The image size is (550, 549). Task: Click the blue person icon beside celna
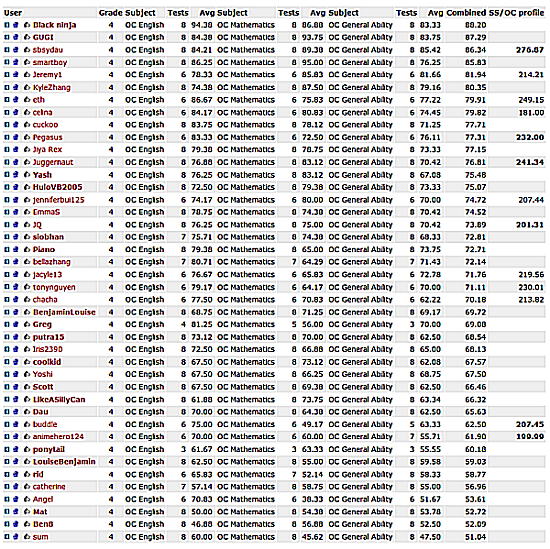point(16,112)
